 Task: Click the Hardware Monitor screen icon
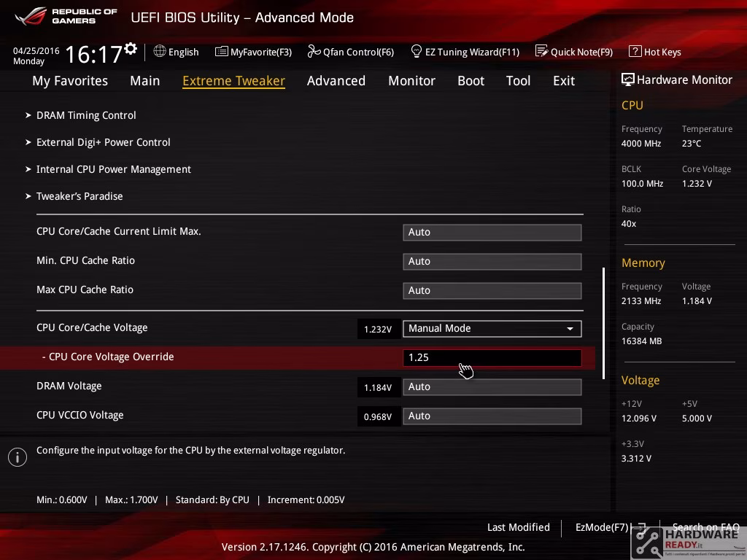click(627, 79)
